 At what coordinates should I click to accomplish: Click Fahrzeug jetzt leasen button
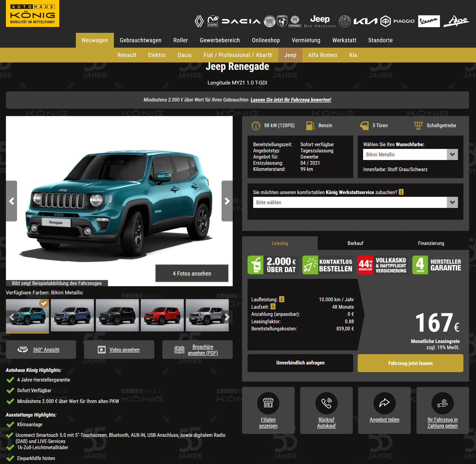click(411, 363)
